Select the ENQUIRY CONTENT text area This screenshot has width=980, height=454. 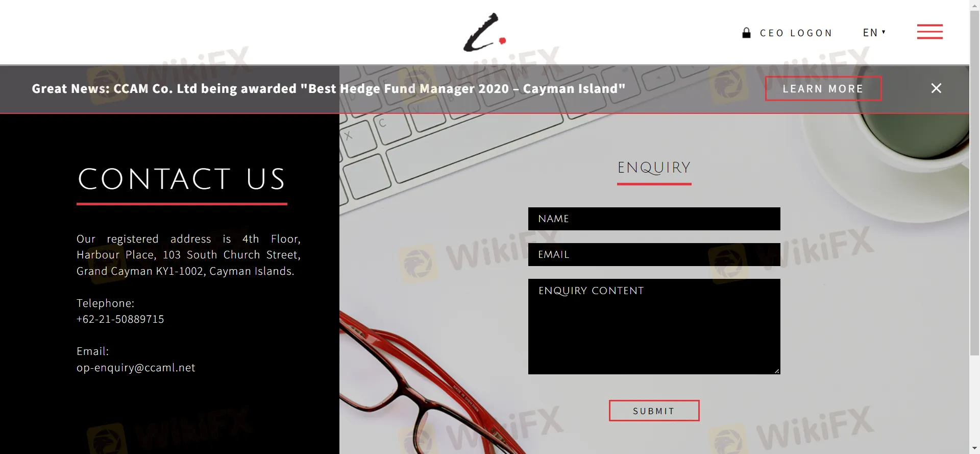coord(654,327)
